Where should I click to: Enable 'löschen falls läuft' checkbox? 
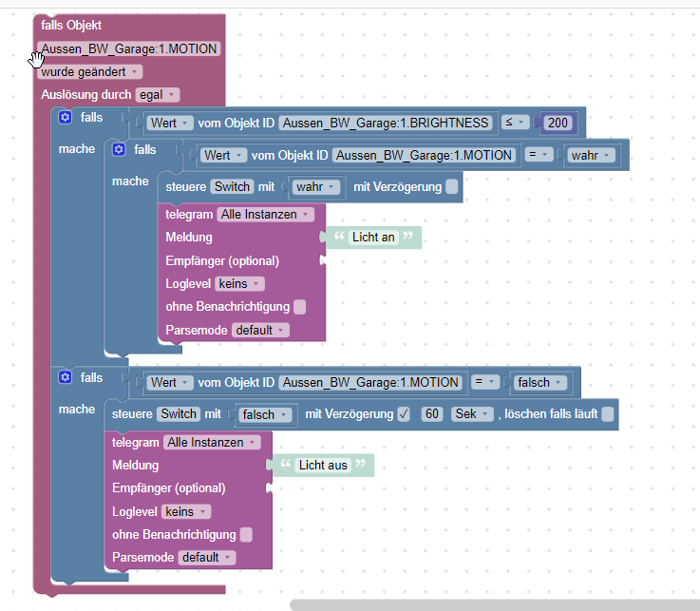[608, 414]
